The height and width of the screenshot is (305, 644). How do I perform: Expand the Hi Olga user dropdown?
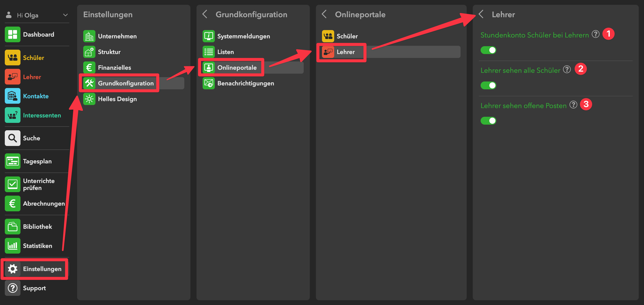pos(66,15)
